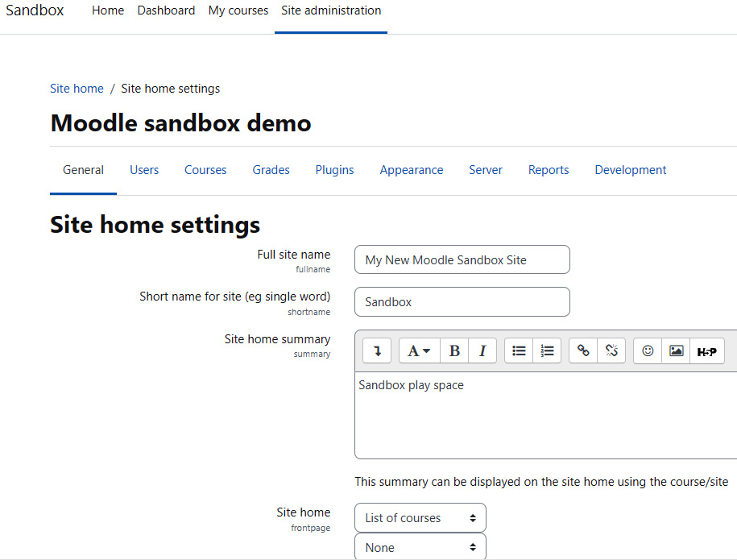Click the Site home settings breadcrumb text

(x=170, y=89)
